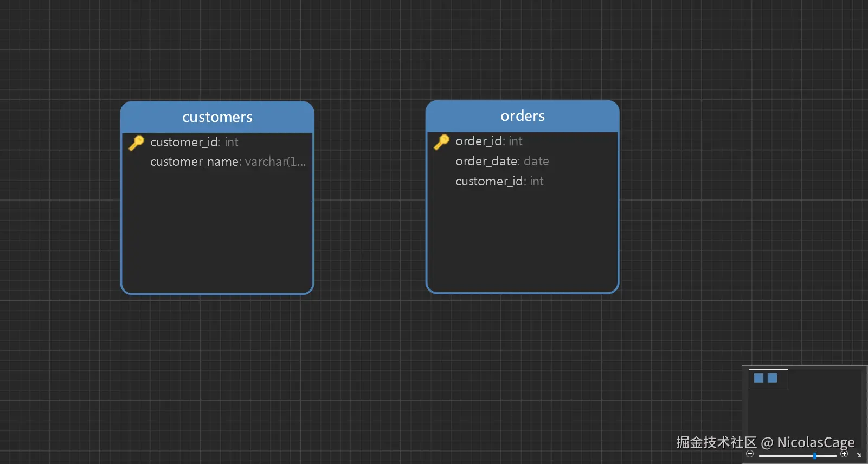Image resolution: width=868 pixels, height=464 pixels.
Task: Select the order_id column in orders
Action: (x=488, y=141)
